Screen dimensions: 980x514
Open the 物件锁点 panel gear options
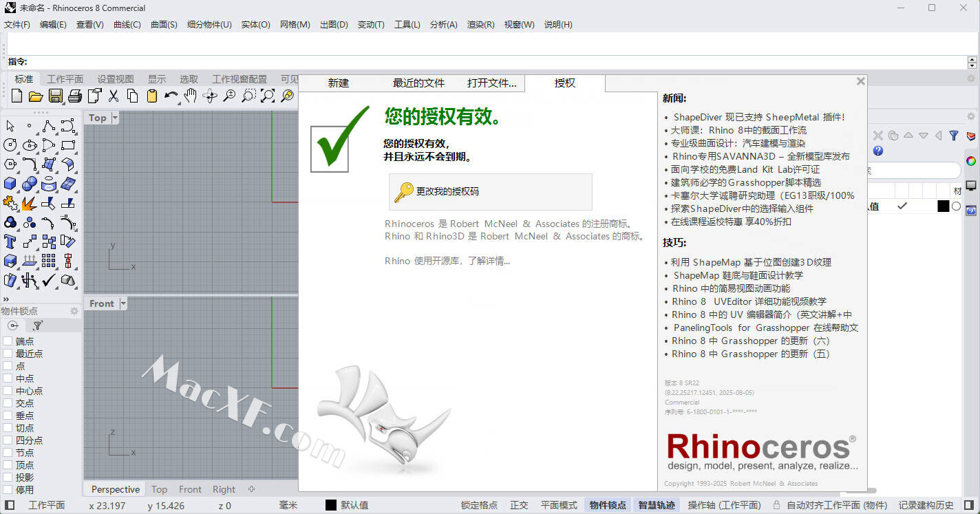[74, 311]
